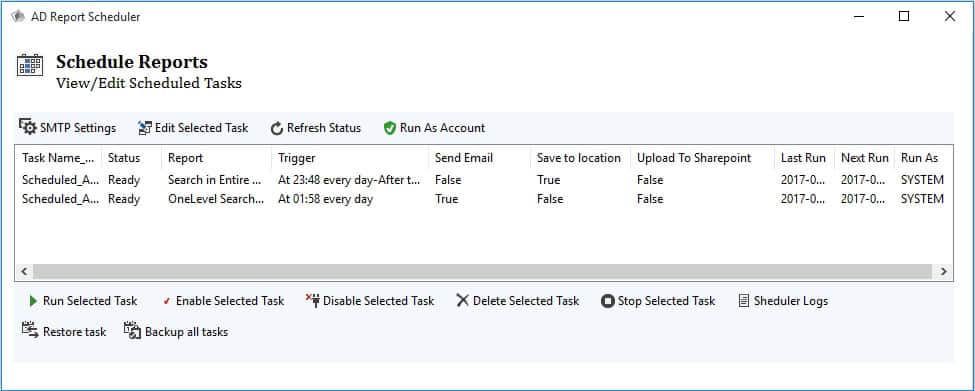Click the horizontal scrollbar thumb
The image size is (975, 391).
(x=482, y=272)
